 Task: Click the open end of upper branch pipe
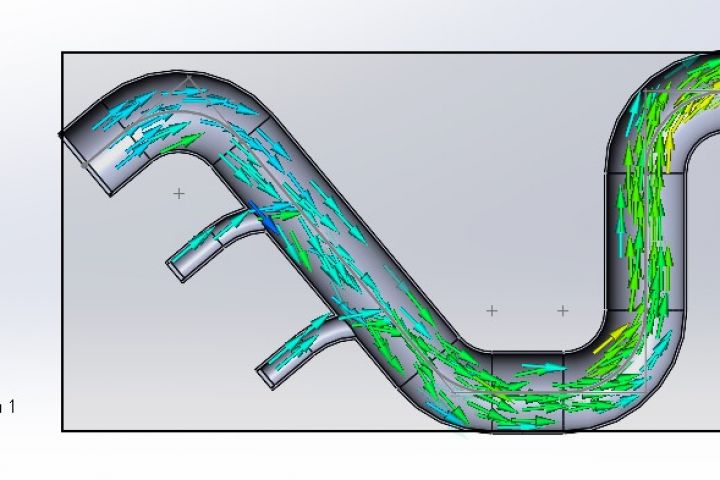pos(176,271)
